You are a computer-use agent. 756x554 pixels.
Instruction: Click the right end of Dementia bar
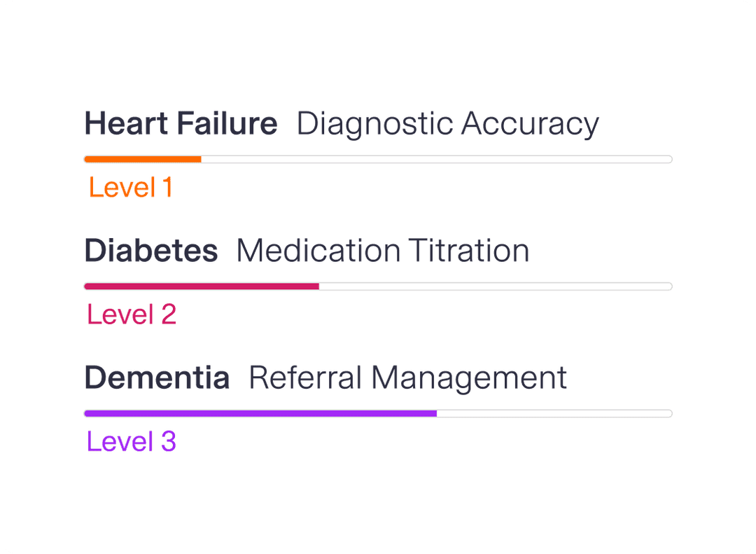[x=668, y=413]
